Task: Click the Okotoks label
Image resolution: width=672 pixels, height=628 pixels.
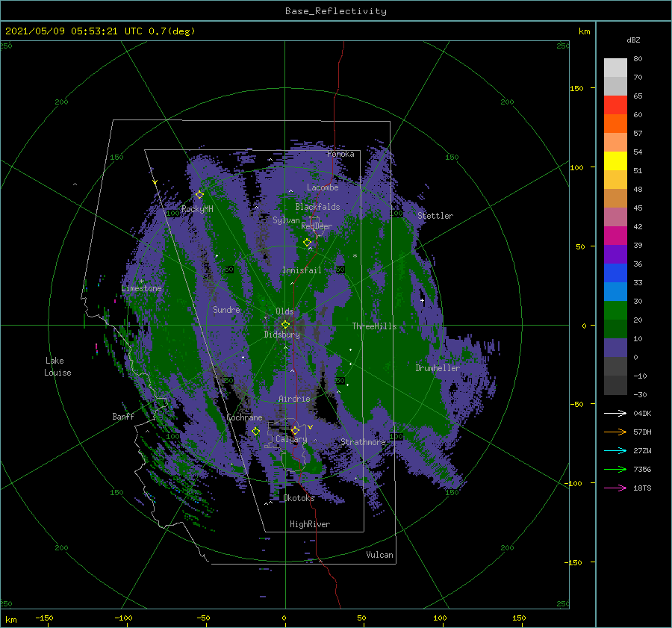Action: tap(299, 498)
